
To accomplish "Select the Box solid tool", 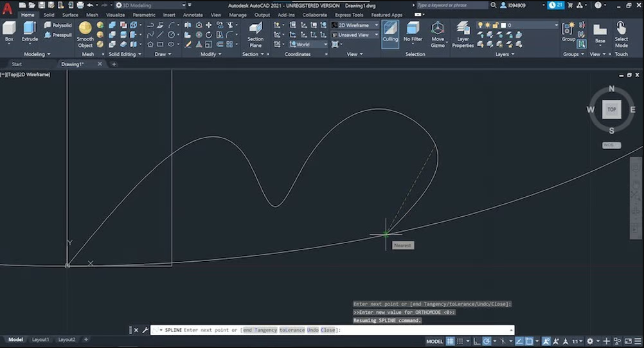I will click(x=9, y=32).
